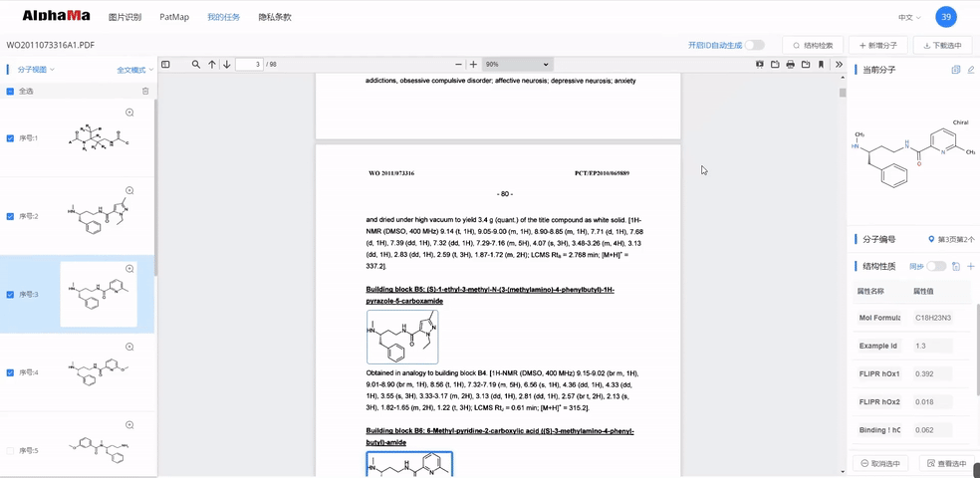This screenshot has width=980, height=478.
Task: Toggle the 全选 select-all checkbox
Action: click(x=10, y=92)
